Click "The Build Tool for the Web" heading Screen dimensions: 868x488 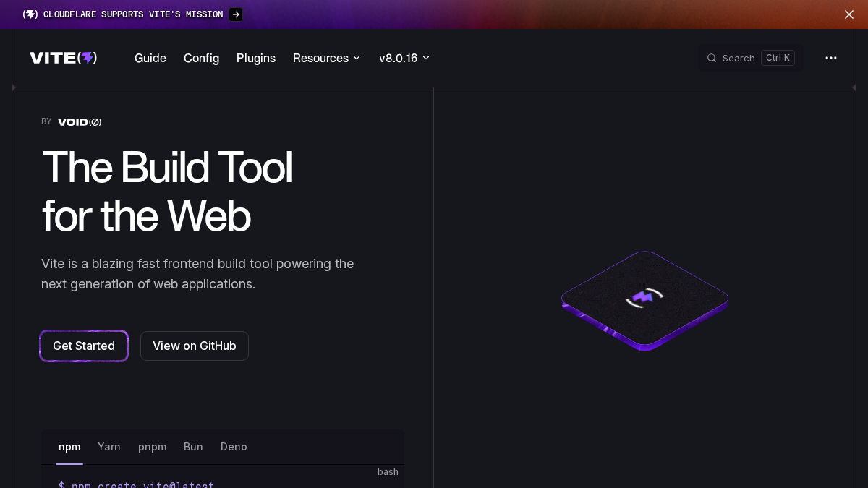point(167,191)
